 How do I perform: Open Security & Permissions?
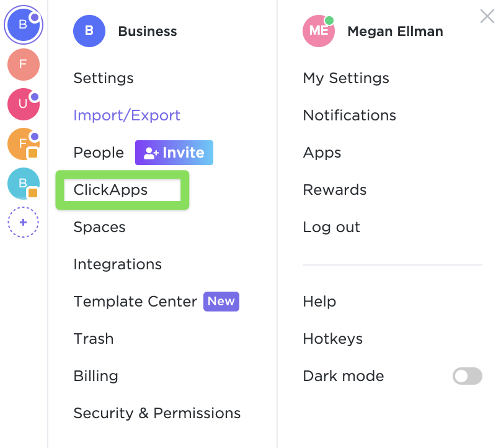(x=157, y=413)
